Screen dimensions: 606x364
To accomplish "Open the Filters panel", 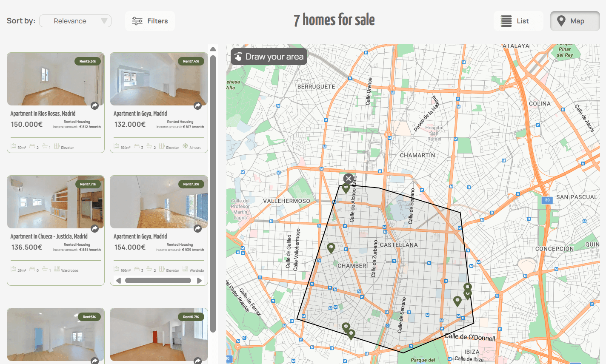I will [150, 21].
